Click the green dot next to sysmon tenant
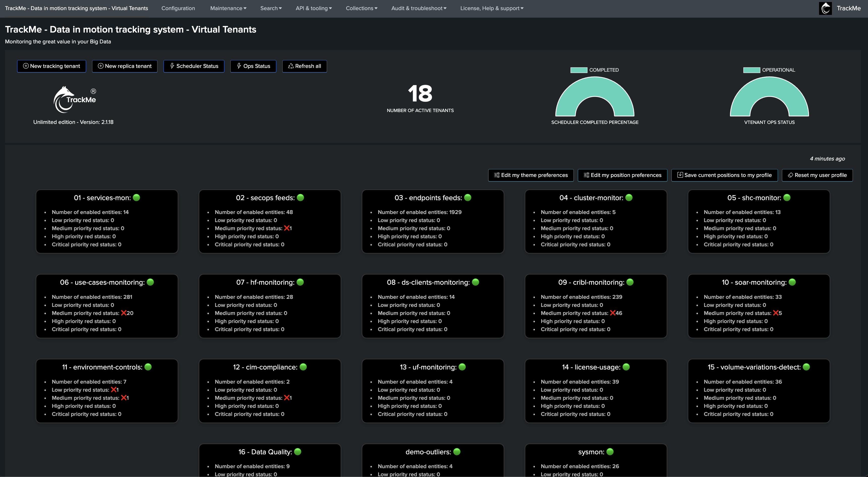The height and width of the screenshot is (477, 868). tap(610, 452)
